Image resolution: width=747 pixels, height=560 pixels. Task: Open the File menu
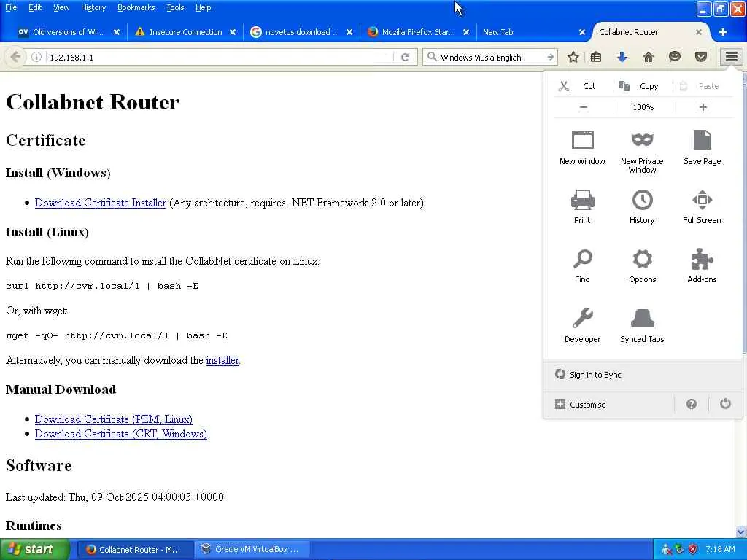point(11,7)
